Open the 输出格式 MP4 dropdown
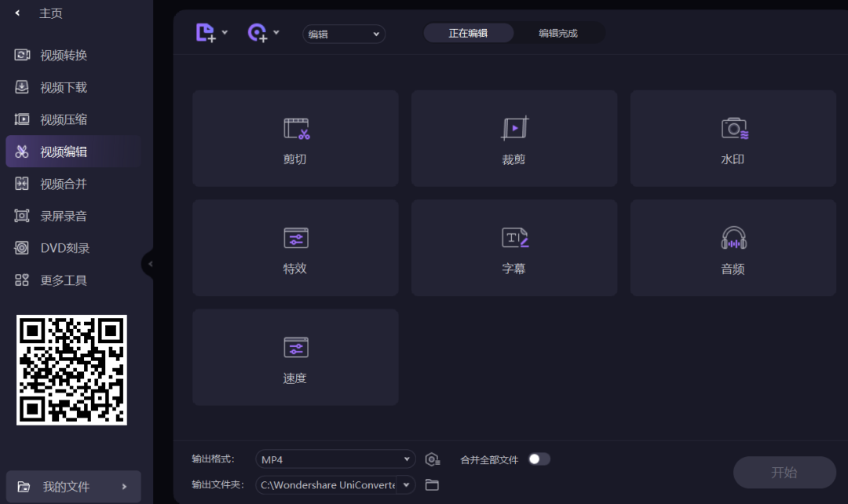Image resolution: width=848 pixels, height=504 pixels. click(334, 458)
